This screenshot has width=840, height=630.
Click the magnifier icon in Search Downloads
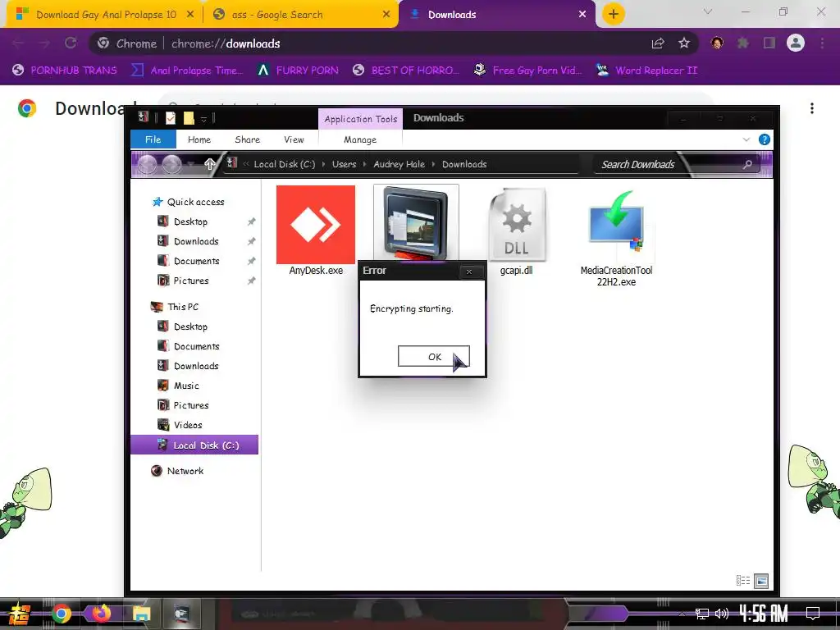pos(748,164)
